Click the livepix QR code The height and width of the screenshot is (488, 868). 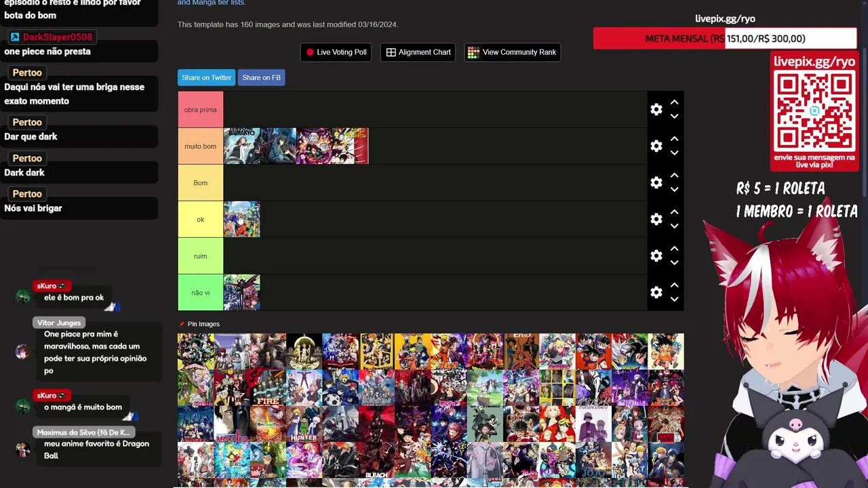coord(814,112)
